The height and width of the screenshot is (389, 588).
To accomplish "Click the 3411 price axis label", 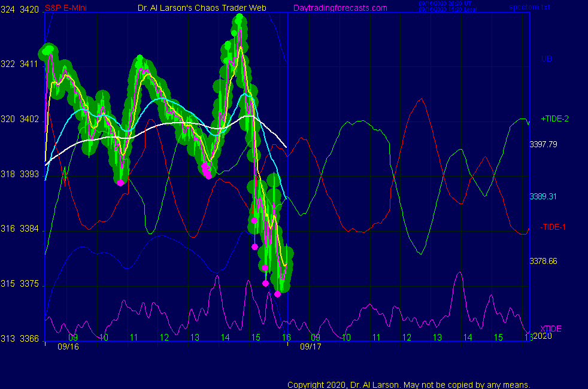I will (x=29, y=64).
